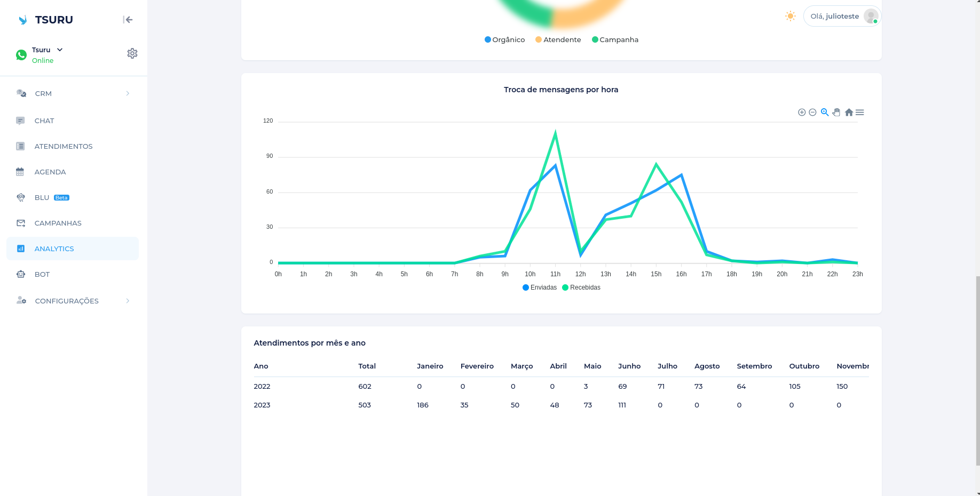Activate the chart panning hand tool
Screen dimensions: 980x496
click(x=836, y=113)
